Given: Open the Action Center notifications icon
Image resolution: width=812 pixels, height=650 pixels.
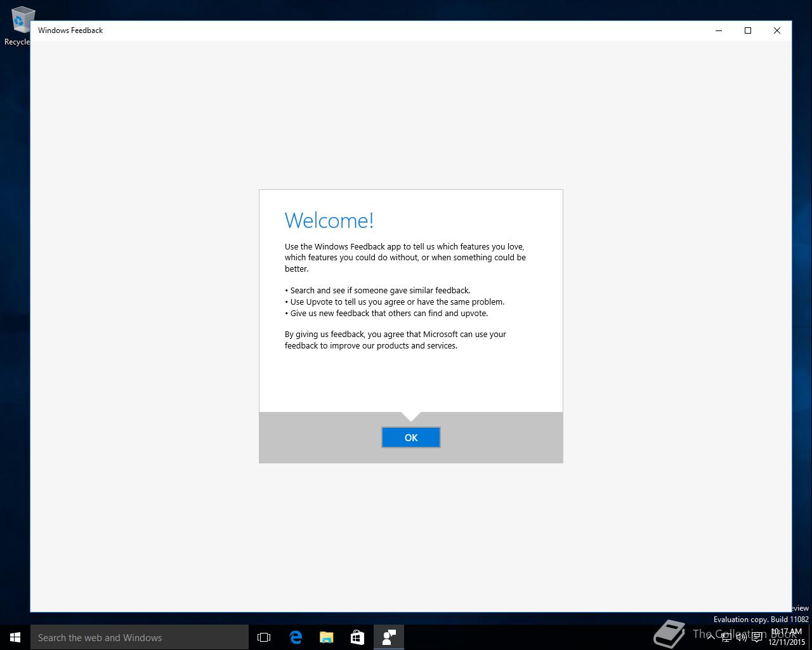Looking at the screenshot, I should (757, 637).
